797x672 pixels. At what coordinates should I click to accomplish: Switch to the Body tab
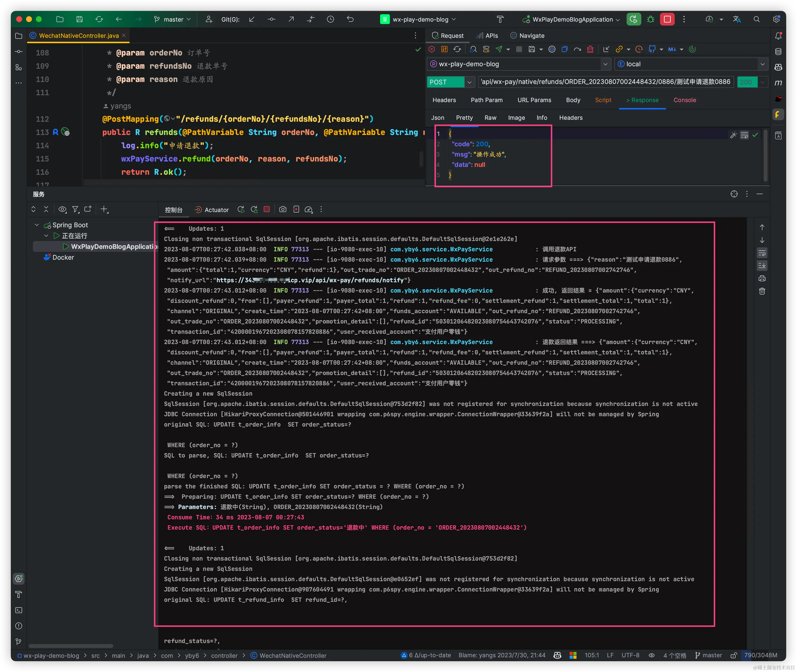[573, 100]
